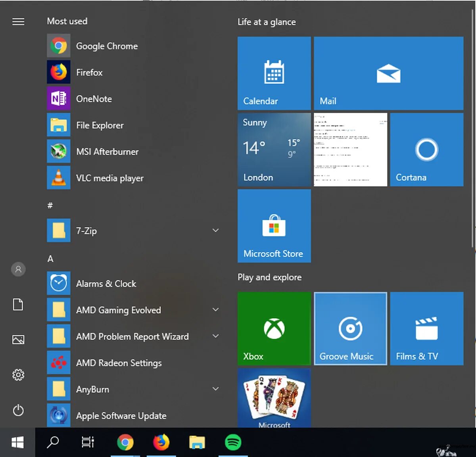Open the user account icon
The image size is (476, 457).
pos(18,269)
